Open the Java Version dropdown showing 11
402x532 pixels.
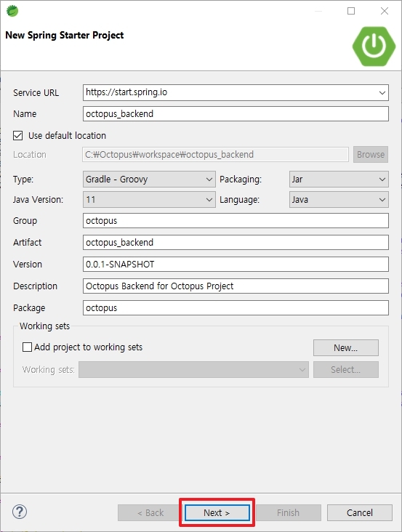tap(149, 199)
